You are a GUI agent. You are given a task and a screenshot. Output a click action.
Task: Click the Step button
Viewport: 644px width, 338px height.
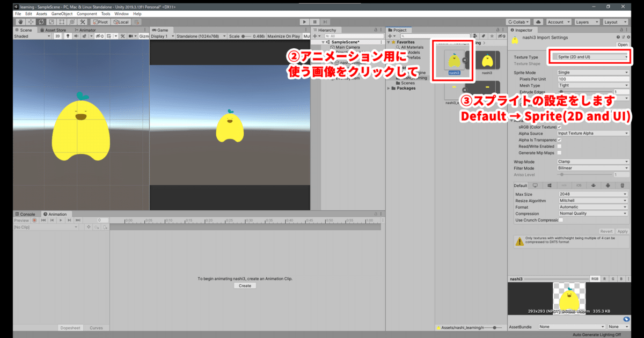[x=326, y=22]
